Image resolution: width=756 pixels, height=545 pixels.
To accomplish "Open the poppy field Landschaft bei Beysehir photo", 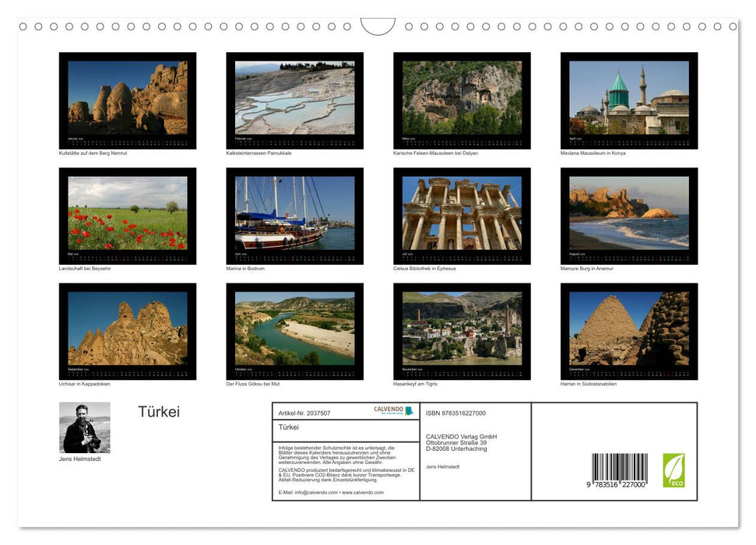I will coord(128,213).
